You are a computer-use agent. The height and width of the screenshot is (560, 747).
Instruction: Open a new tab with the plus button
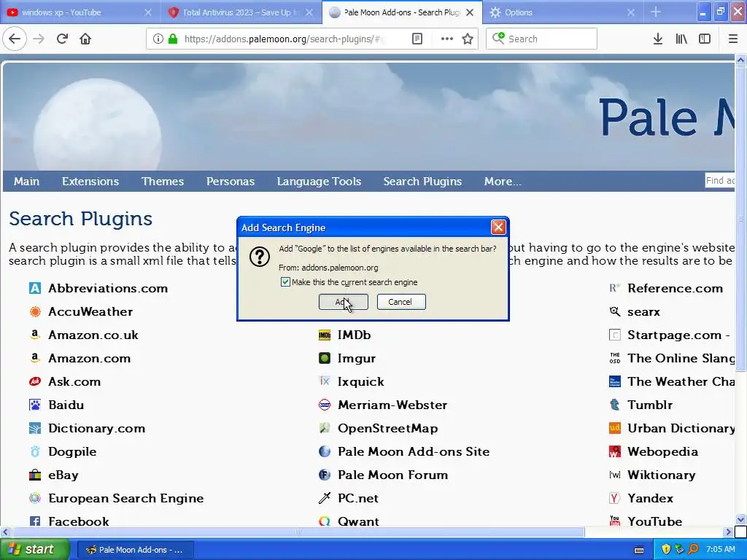tap(656, 12)
